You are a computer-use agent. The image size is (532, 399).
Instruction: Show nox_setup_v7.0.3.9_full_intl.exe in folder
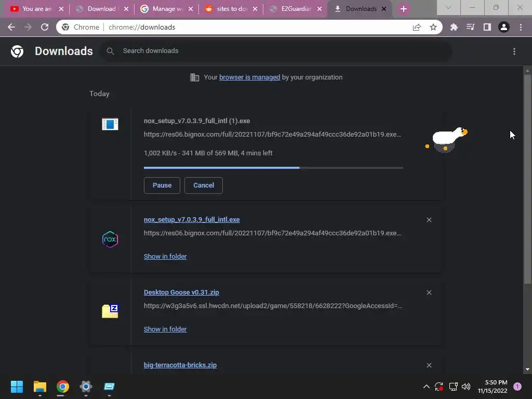tap(165, 257)
